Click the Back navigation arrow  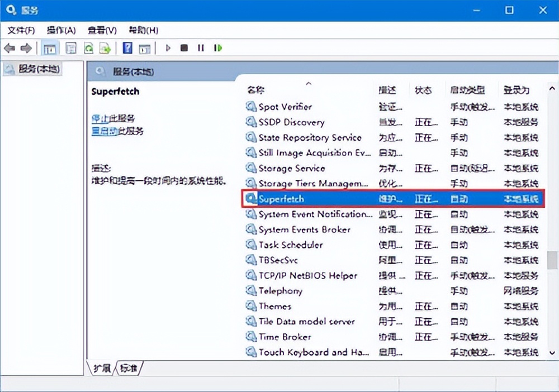click(x=10, y=48)
